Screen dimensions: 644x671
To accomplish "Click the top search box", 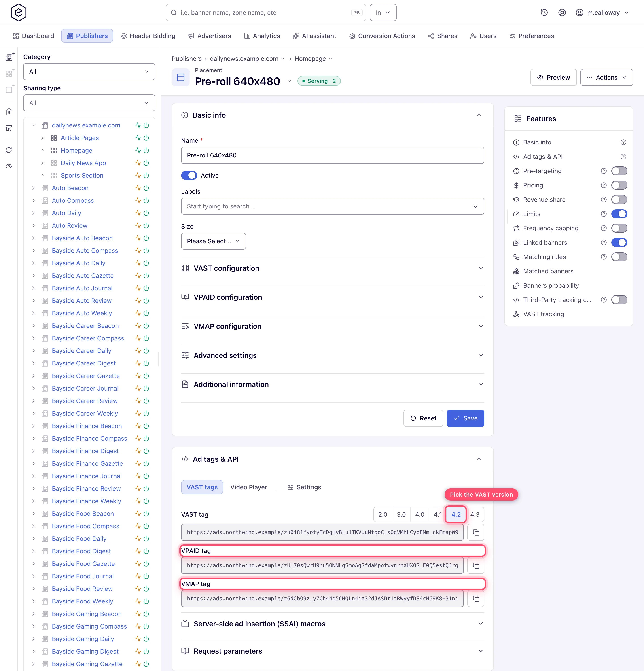I will pyautogui.click(x=266, y=13).
